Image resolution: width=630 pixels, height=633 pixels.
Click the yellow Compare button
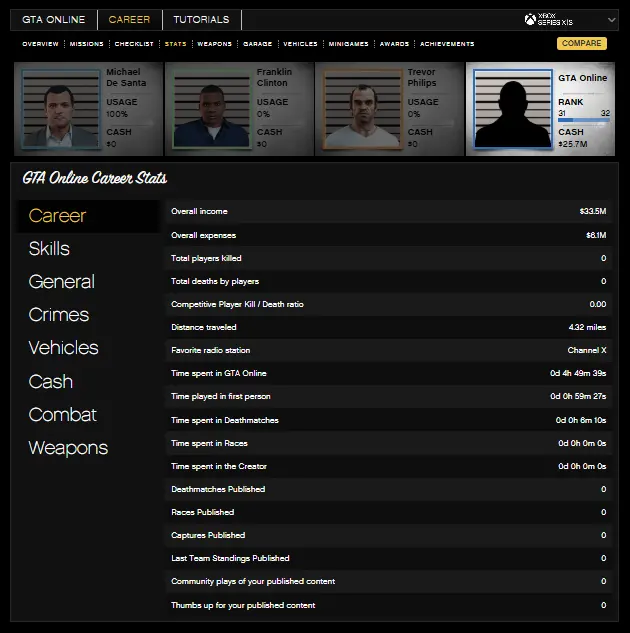(x=582, y=43)
